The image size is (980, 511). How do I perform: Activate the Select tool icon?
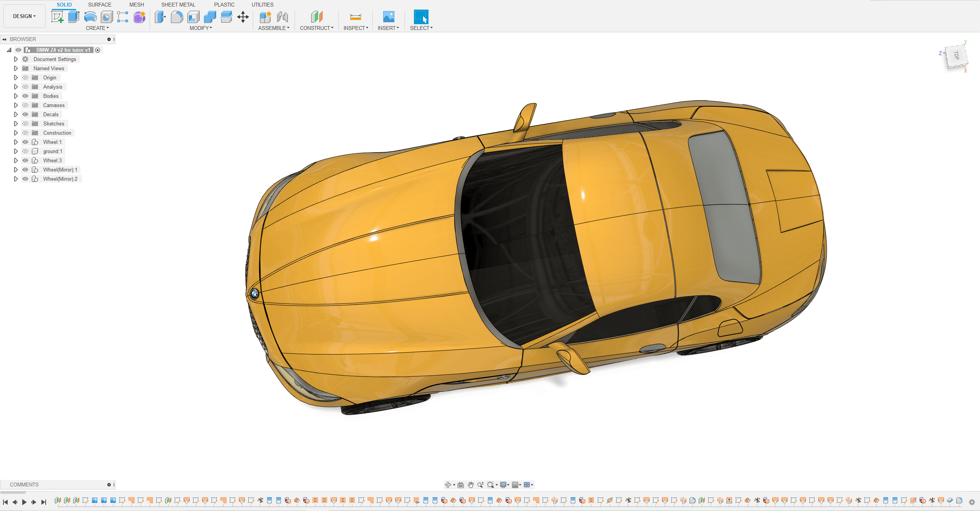tap(421, 17)
